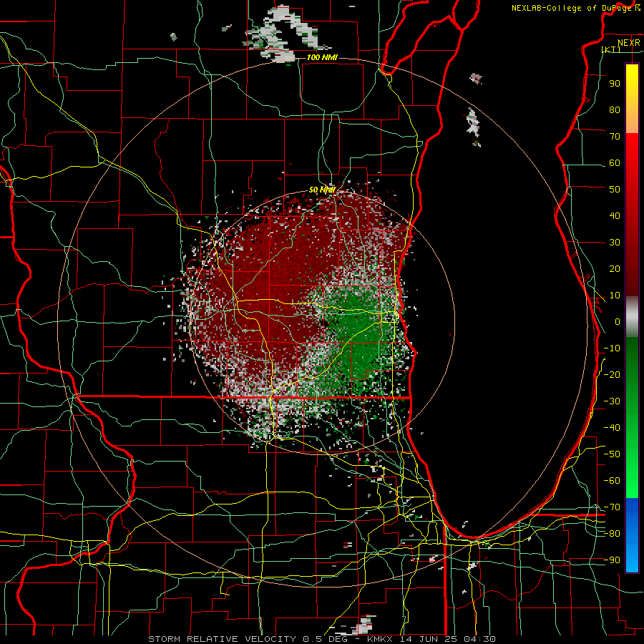Click the 14 JUN 25 date text

[429, 639]
